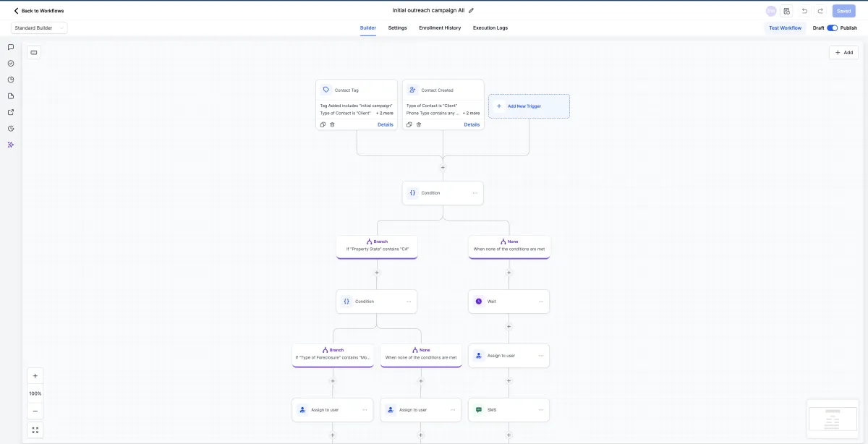Click the undo arrow icon
The image size is (868, 444).
pos(804,11)
